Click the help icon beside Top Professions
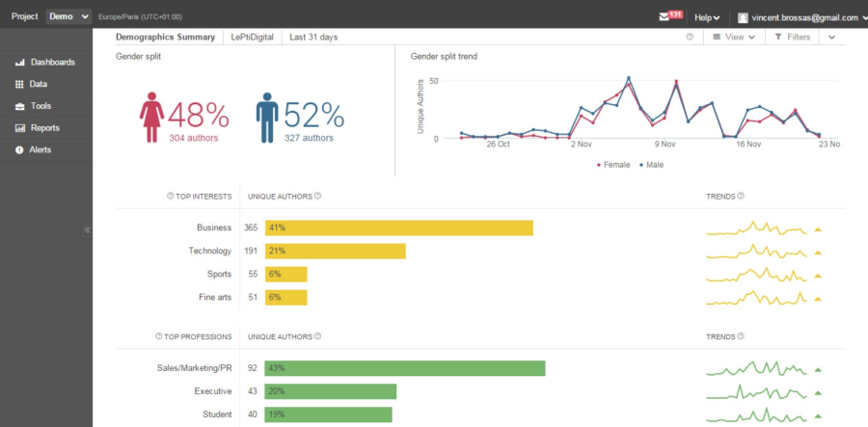This screenshot has height=427, width=868. point(159,336)
